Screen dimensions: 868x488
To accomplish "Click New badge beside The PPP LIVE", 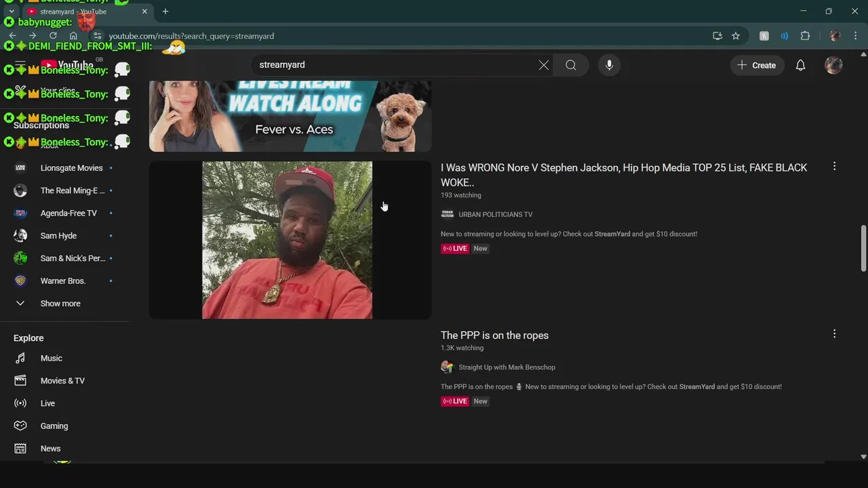I will [480, 401].
